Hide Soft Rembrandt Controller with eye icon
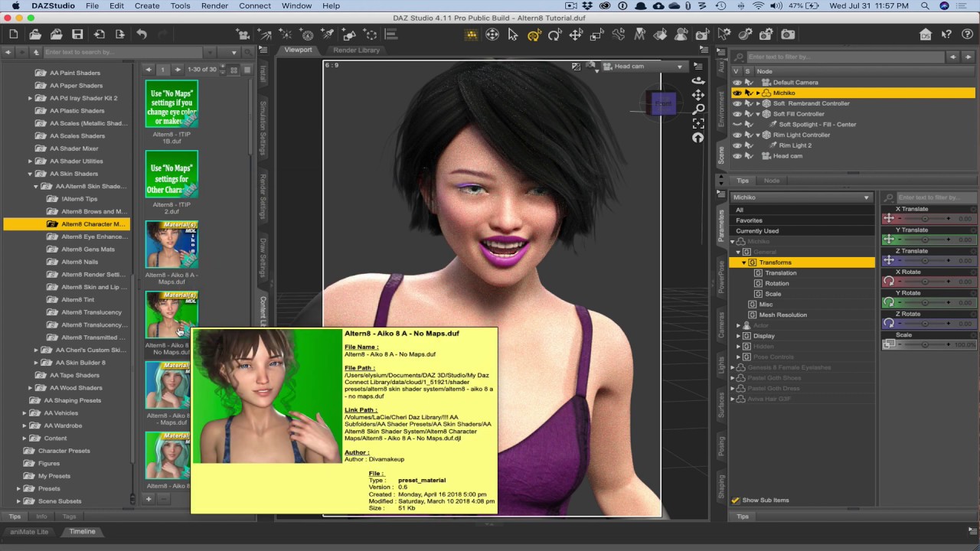980x551 pixels. (x=737, y=103)
